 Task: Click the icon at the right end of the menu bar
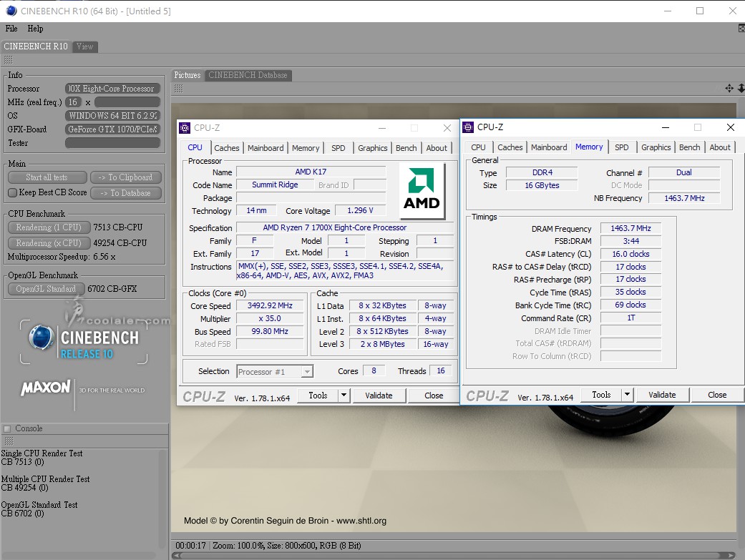click(x=741, y=29)
